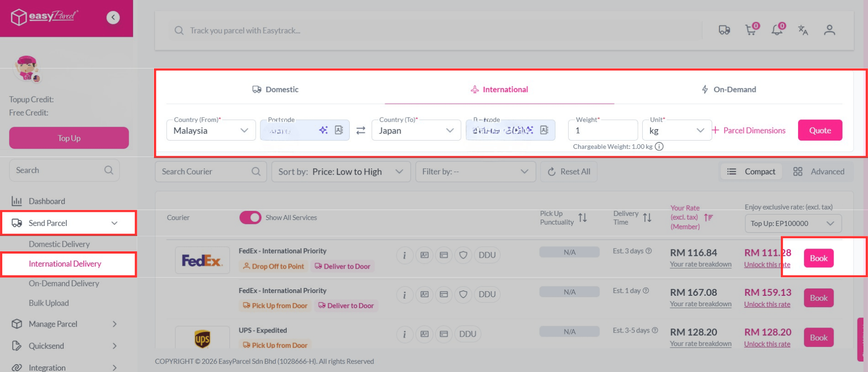Click the delivery truck icon in header
The image size is (868, 372).
tap(724, 30)
